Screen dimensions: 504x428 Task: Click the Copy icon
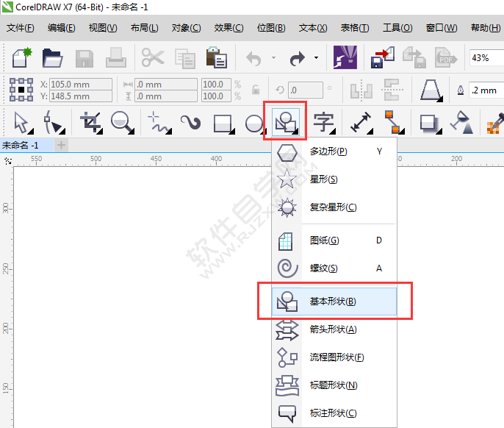[x=185, y=59]
